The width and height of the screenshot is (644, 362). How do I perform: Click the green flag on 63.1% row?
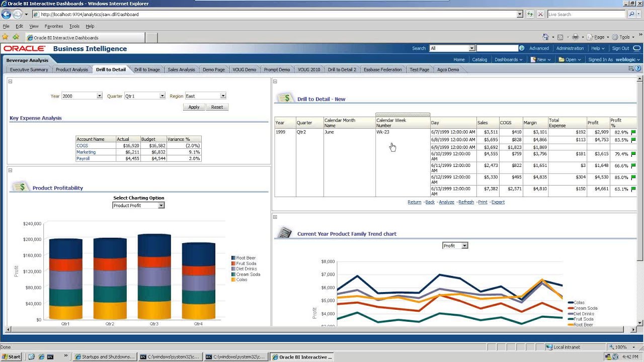633,190
